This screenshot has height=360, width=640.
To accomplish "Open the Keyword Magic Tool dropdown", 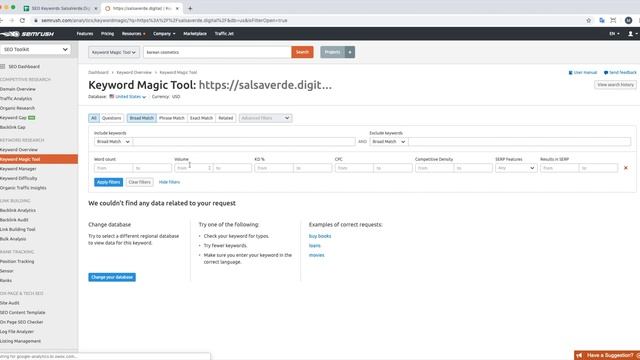I will tap(113, 52).
